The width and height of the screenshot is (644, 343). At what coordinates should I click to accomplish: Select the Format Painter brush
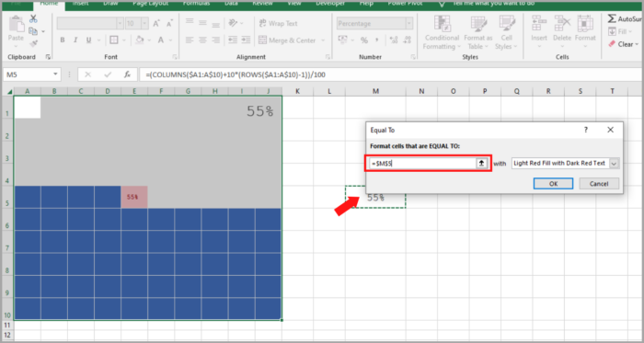tap(33, 43)
